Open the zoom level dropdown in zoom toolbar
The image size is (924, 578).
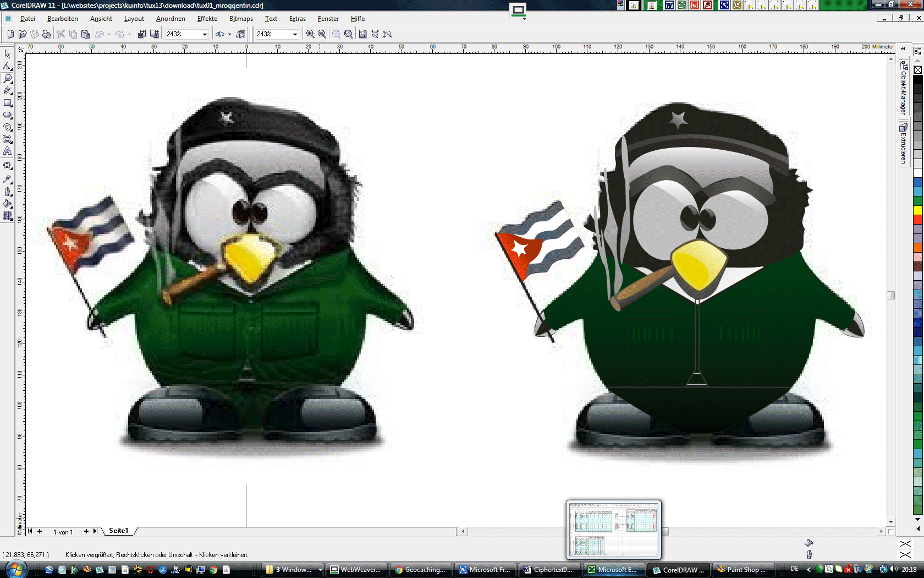295,34
